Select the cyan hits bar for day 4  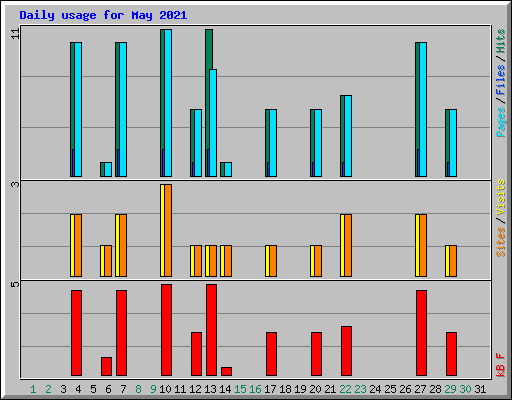pos(78,109)
